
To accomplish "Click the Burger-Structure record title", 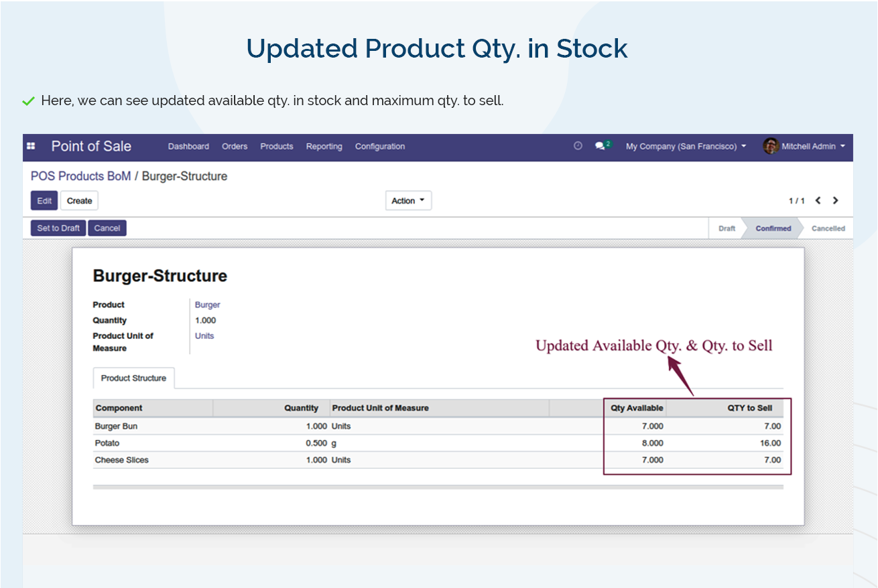I will click(x=160, y=276).
